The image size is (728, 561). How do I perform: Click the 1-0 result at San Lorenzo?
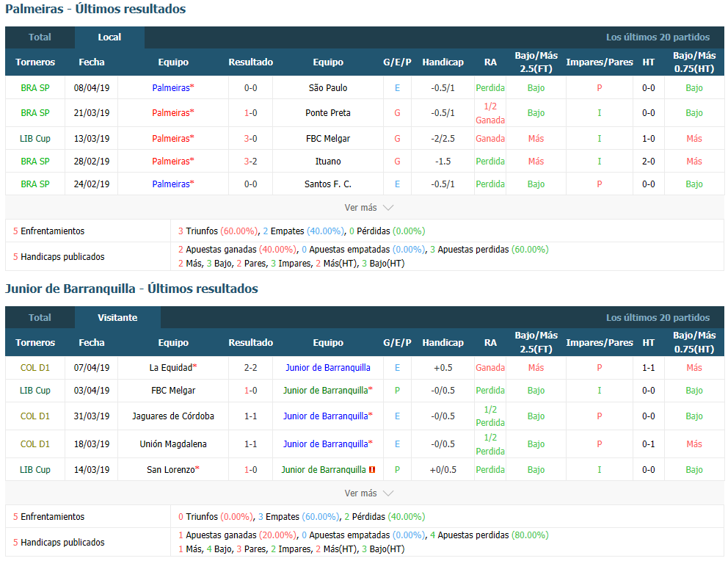251,470
